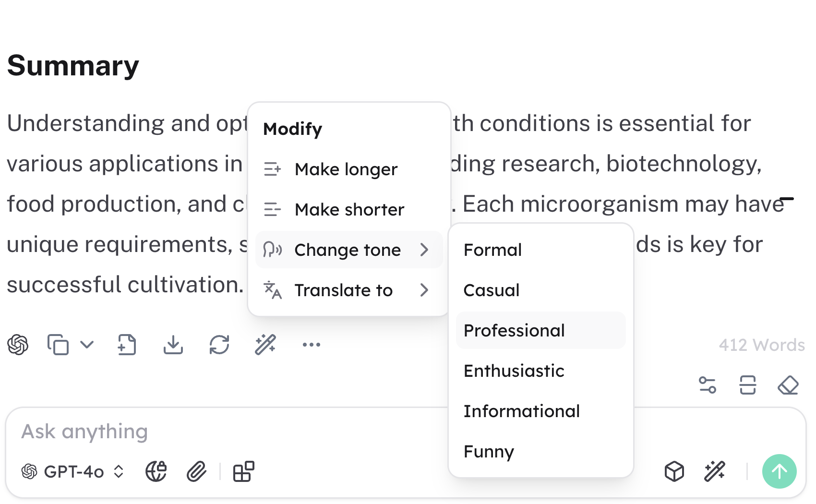Open the three-dots more options menu

pyautogui.click(x=312, y=345)
